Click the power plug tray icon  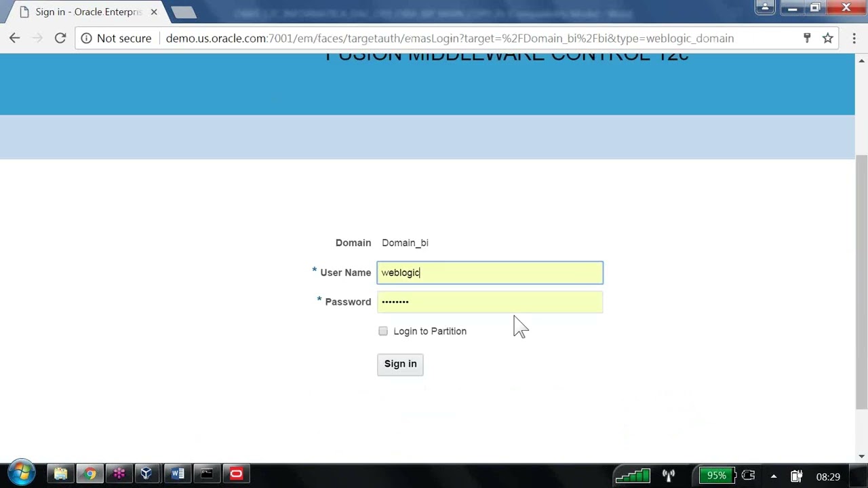pos(796,476)
